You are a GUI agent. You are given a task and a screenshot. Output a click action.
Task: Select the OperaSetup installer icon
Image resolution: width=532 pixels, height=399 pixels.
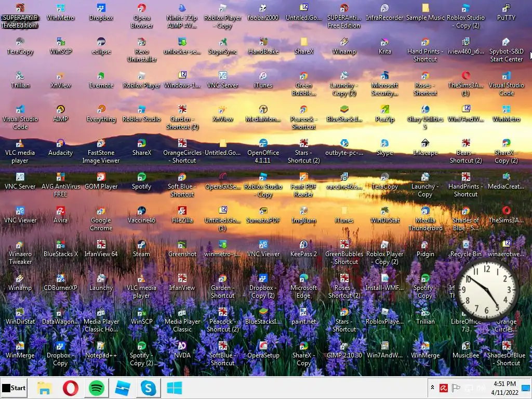[x=263, y=350]
